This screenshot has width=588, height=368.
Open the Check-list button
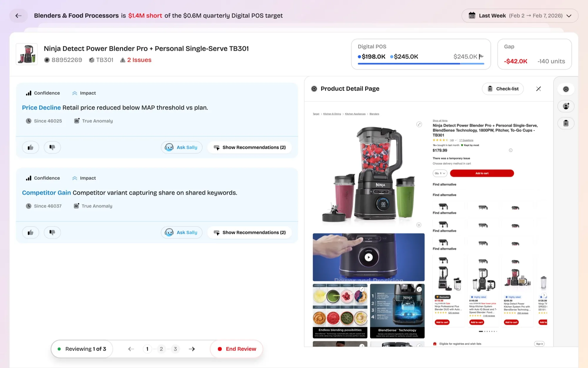pyautogui.click(x=503, y=89)
